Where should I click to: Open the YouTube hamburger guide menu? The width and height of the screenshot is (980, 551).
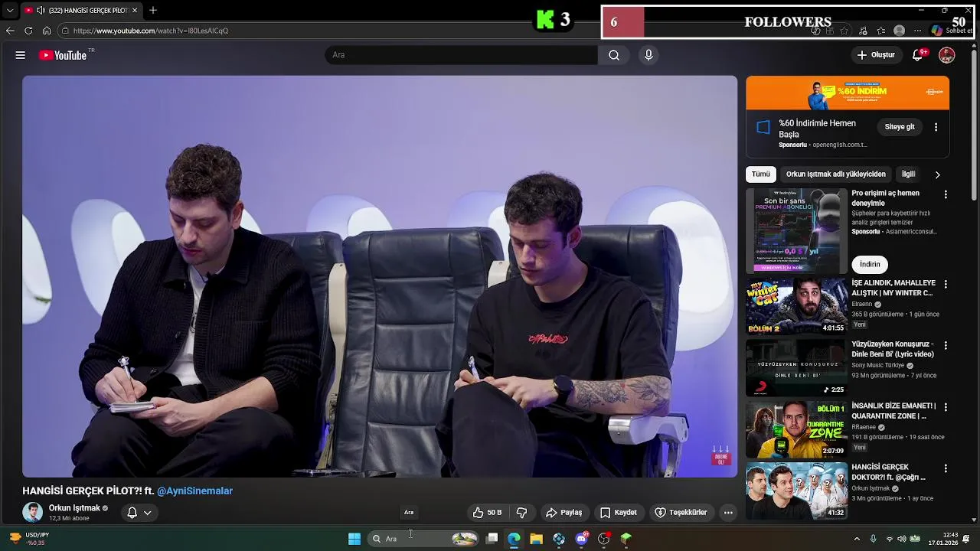[21, 55]
